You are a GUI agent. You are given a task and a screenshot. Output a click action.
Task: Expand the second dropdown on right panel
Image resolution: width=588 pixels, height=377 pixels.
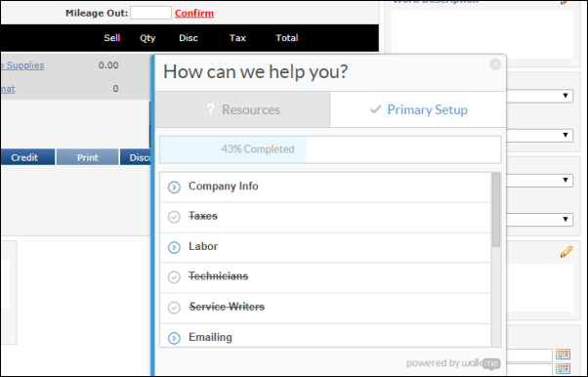coord(539,135)
